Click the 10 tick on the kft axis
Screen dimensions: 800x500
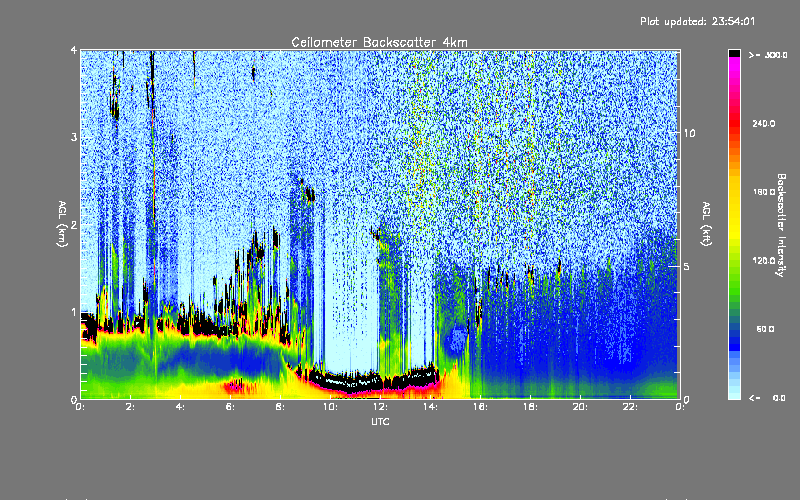(x=689, y=133)
